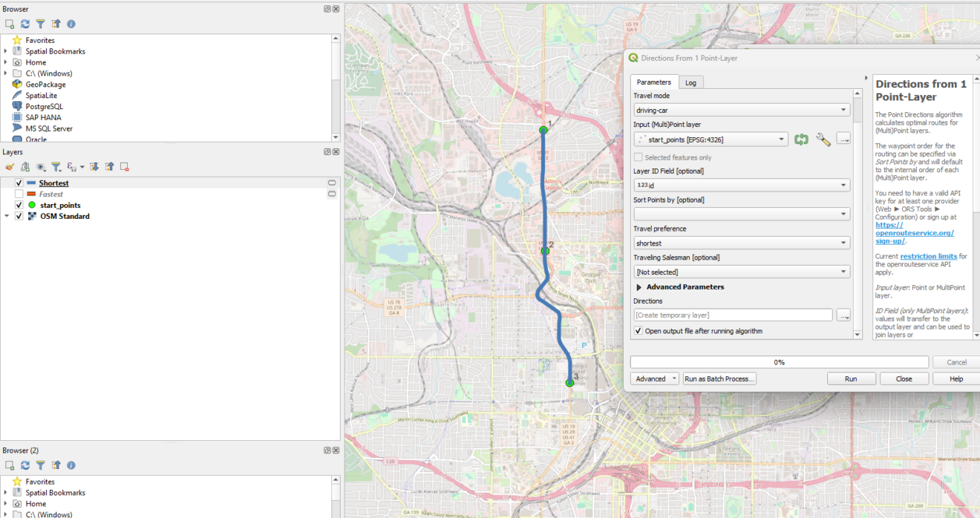980x518 pixels.
Task: Select the Parameters tab
Action: tap(653, 82)
